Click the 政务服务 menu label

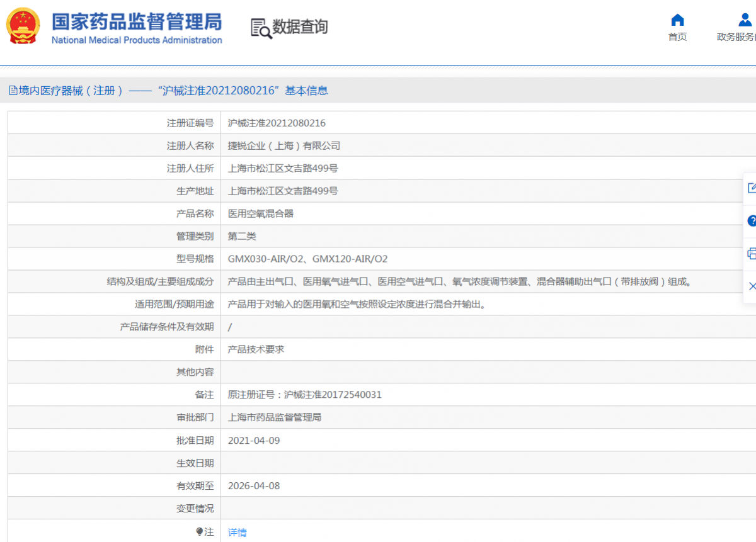pyautogui.click(x=736, y=37)
